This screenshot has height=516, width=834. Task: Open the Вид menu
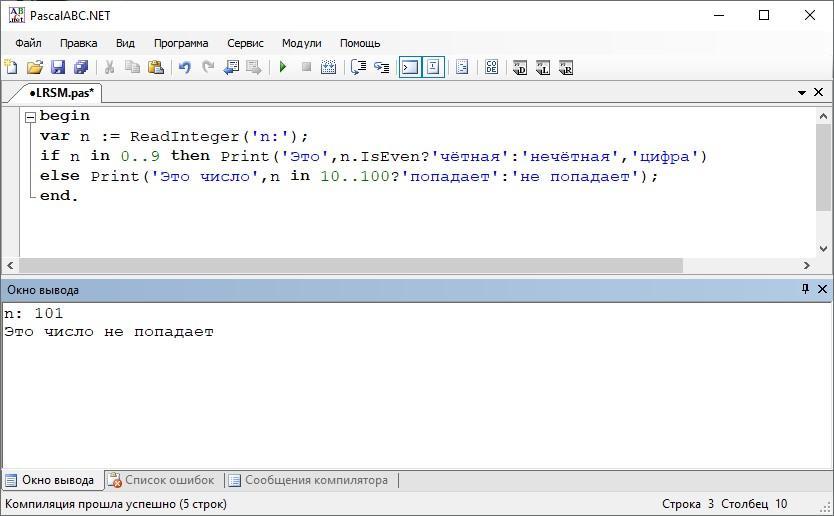tap(125, 43)
